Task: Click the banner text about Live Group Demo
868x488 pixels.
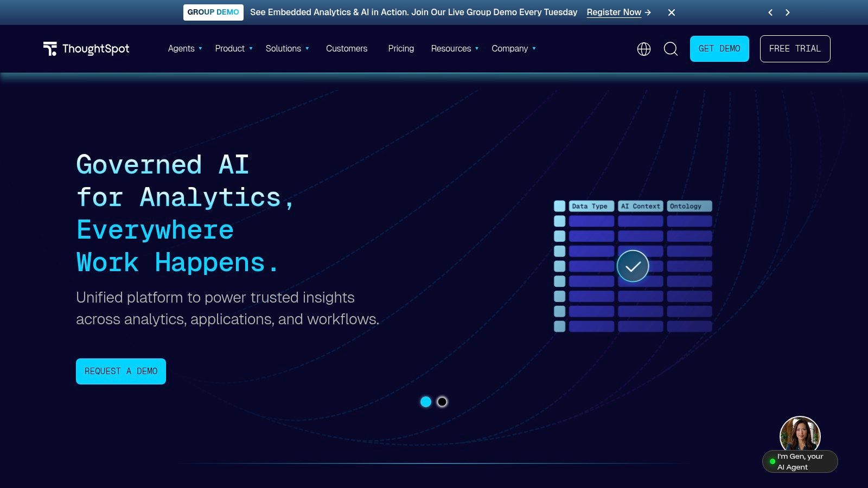Action: point(413,12)
